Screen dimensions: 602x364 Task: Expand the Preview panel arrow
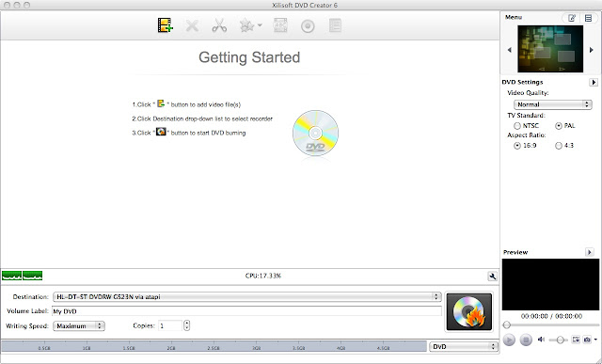coord(590,252)
